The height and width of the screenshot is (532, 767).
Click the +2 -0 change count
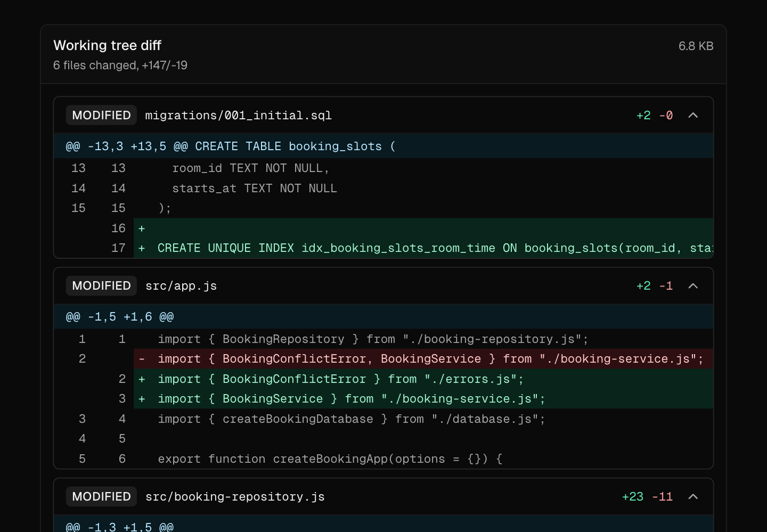pyautogui.click(x=655, y=116)
